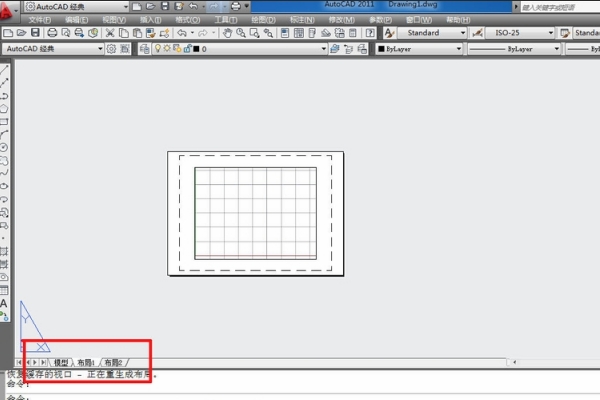Click the Copy icon in the standard toolbar

[124, 33]
